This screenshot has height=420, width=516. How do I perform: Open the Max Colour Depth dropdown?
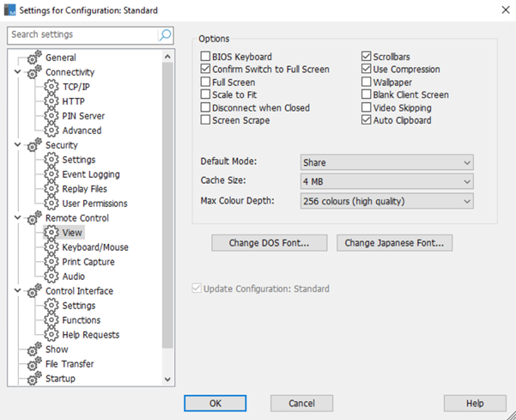click(x=387, y=201)
